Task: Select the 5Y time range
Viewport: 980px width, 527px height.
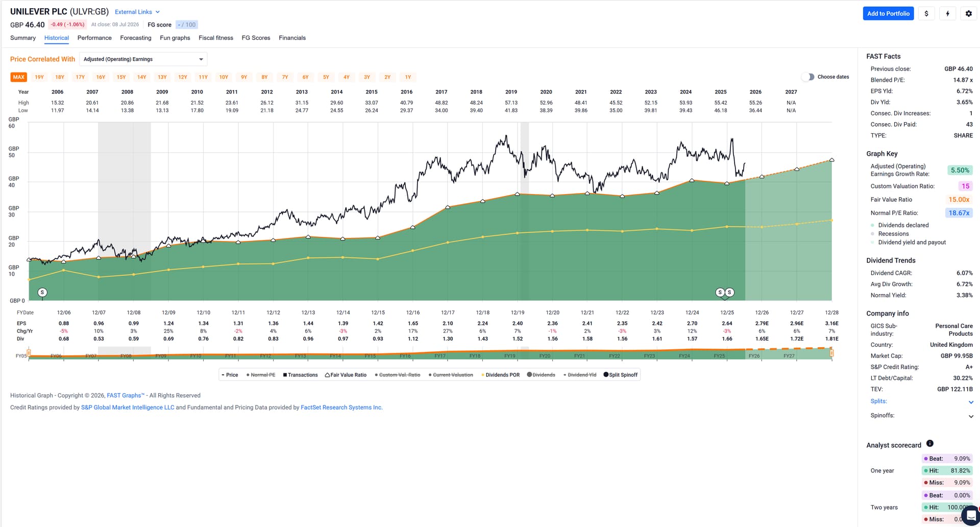Action: tap(326, 77)
